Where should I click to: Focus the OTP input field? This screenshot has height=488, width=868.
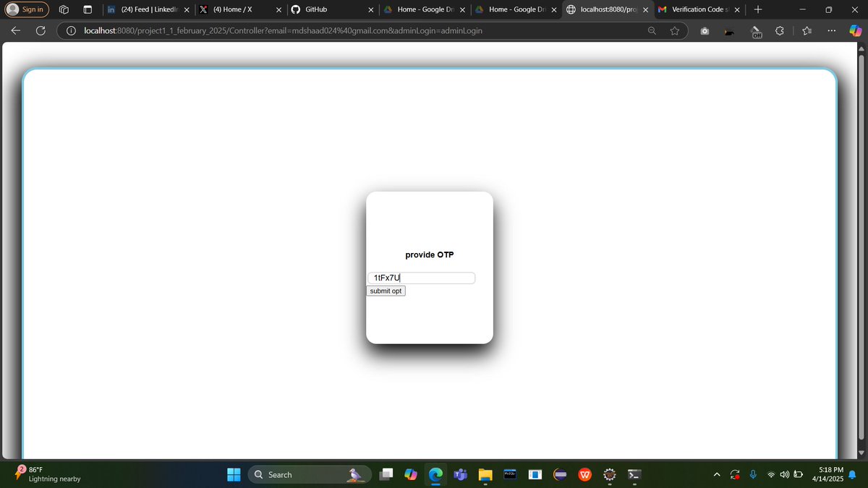[422, 278]
